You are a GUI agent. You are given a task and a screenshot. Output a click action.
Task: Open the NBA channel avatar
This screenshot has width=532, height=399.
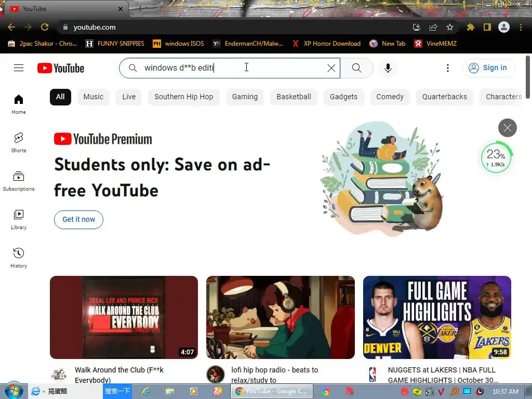pos(372,375)
